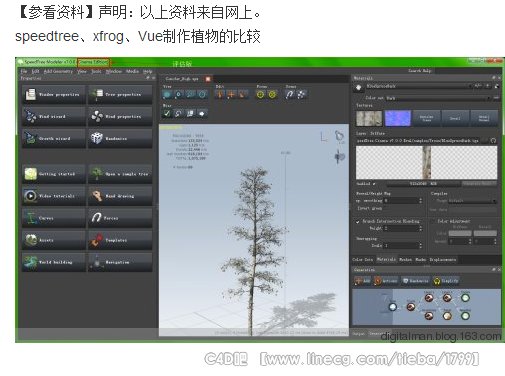Click Open a sample tree
This screenshot has width=505, height=376.
tap(120, 174)
